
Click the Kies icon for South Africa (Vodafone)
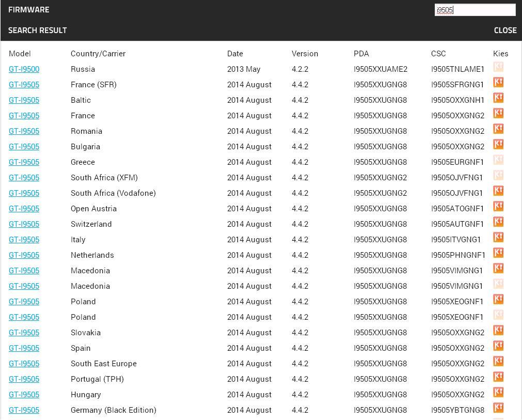pos(498,191)
